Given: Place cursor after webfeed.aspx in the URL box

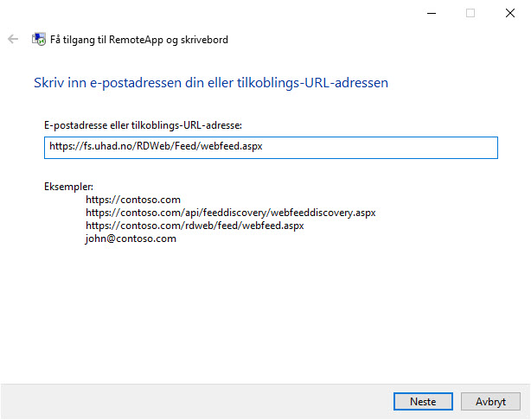Looking at the screenshot, I should click(264, 146).
